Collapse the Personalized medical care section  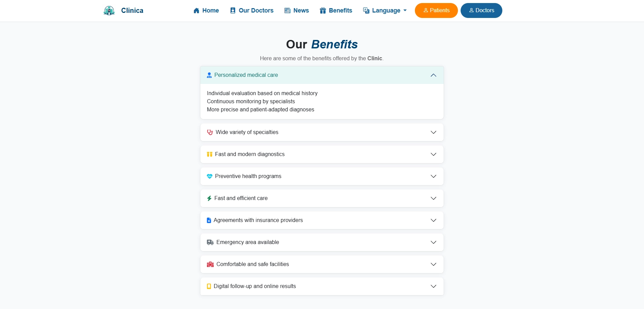coord(433,75)
